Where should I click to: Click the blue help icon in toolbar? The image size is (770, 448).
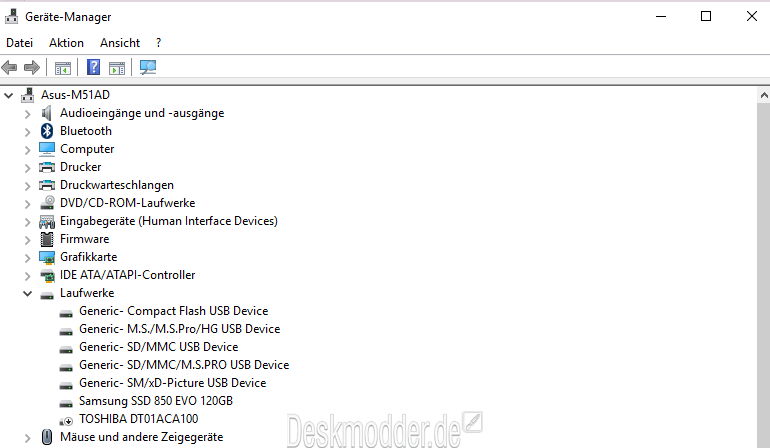point(93,68)
